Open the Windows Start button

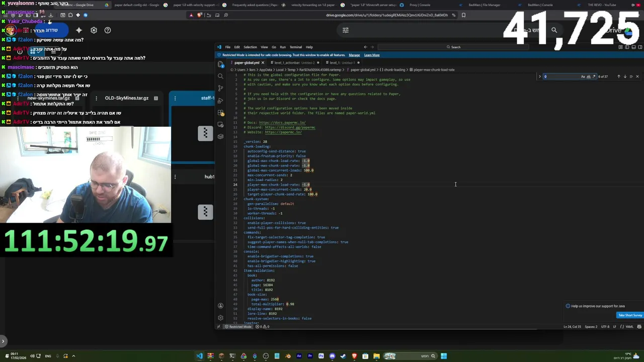click(x=444, y=356)
